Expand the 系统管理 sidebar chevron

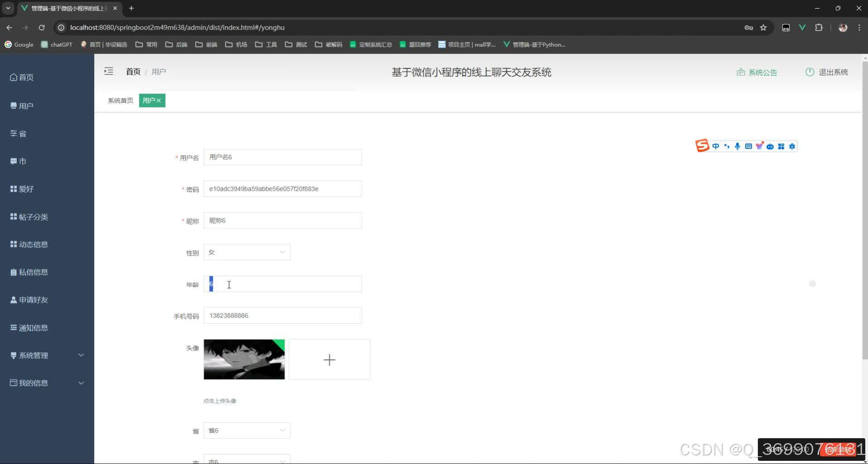(81, 355)
